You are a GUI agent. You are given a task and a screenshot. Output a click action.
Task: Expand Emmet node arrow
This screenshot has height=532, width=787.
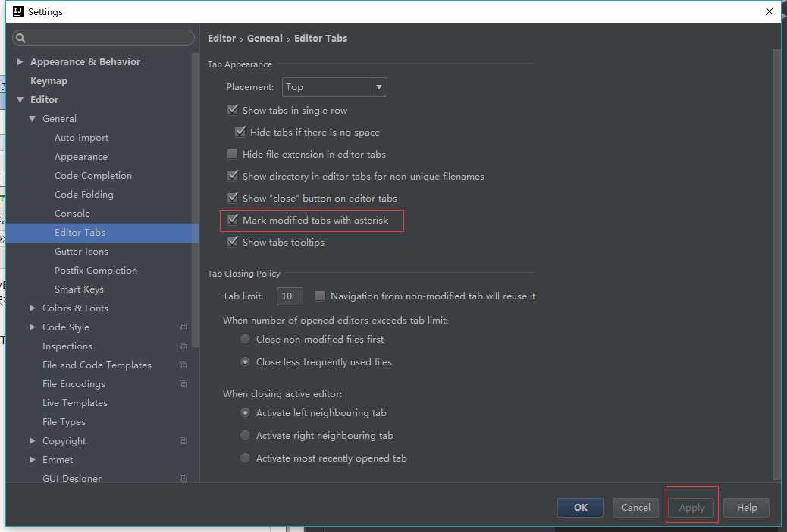(x=32, y=460)
